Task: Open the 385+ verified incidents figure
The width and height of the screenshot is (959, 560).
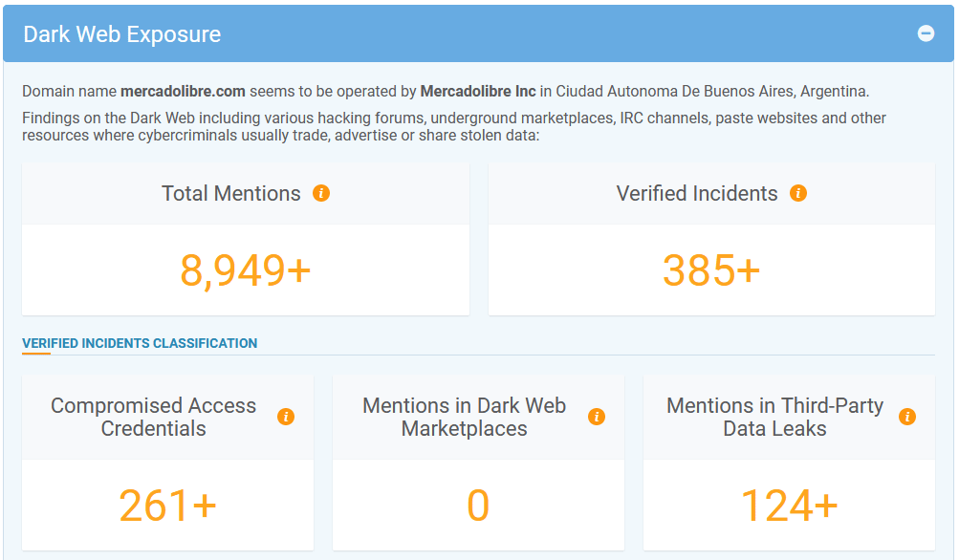Action: pyautogui.click(x=711, y=270)
